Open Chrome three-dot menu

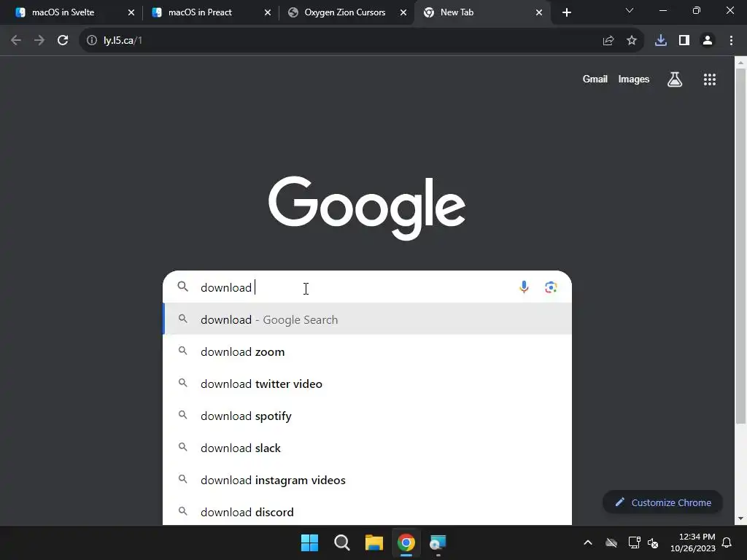click(731, 41)
